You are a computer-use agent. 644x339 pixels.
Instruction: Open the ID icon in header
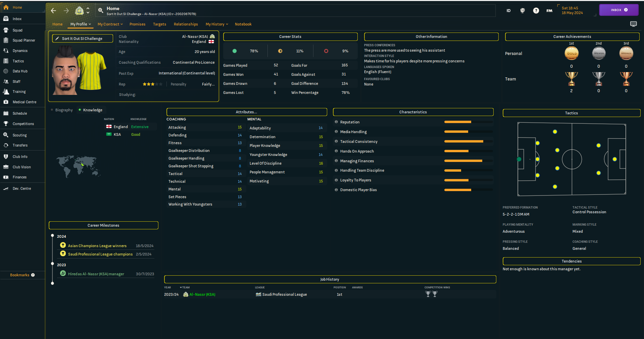[x=508, y=11]
